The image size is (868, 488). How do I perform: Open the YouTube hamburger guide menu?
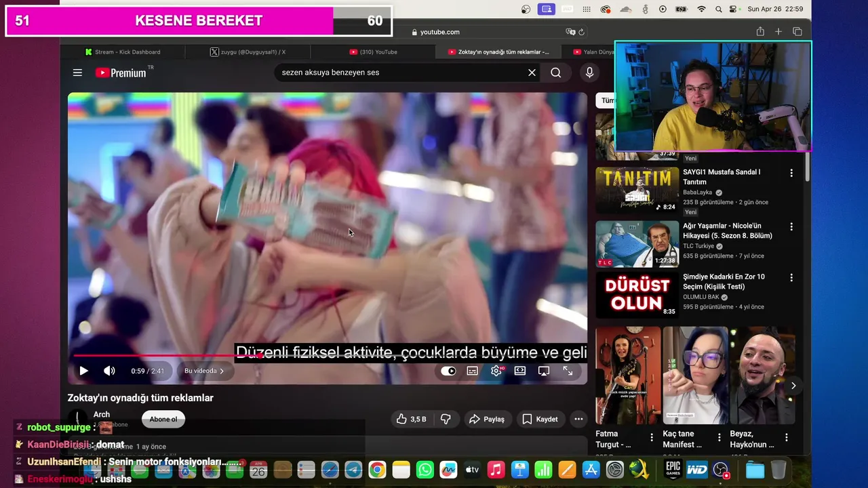point(77,73)
